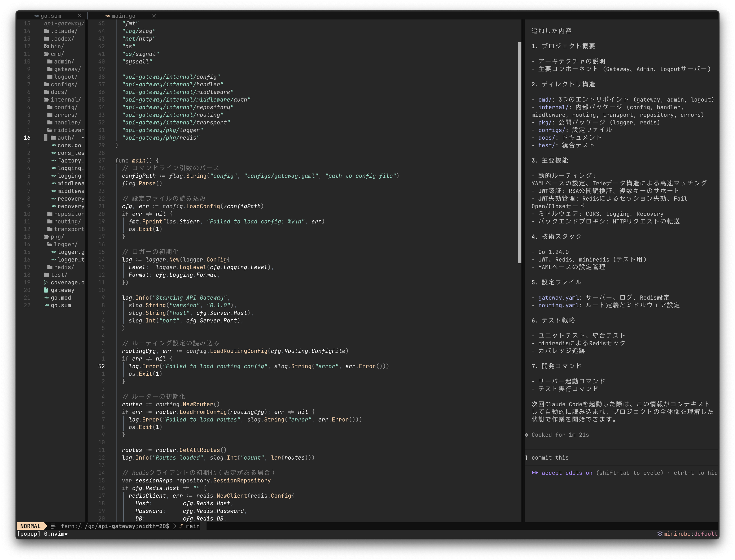Click the function symbol before main in statusline

point(181,526)
